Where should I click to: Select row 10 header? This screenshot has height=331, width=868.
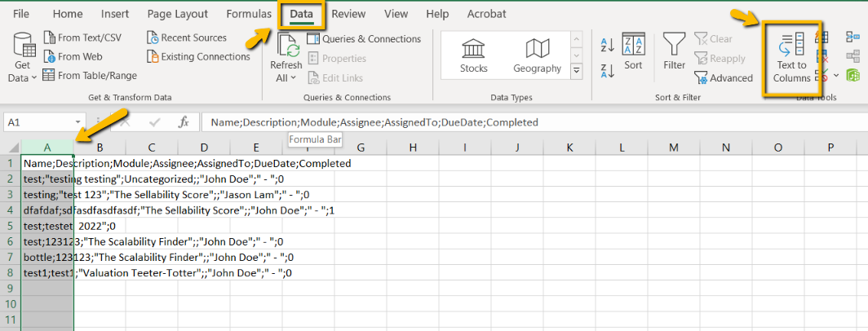coord(11,304)
